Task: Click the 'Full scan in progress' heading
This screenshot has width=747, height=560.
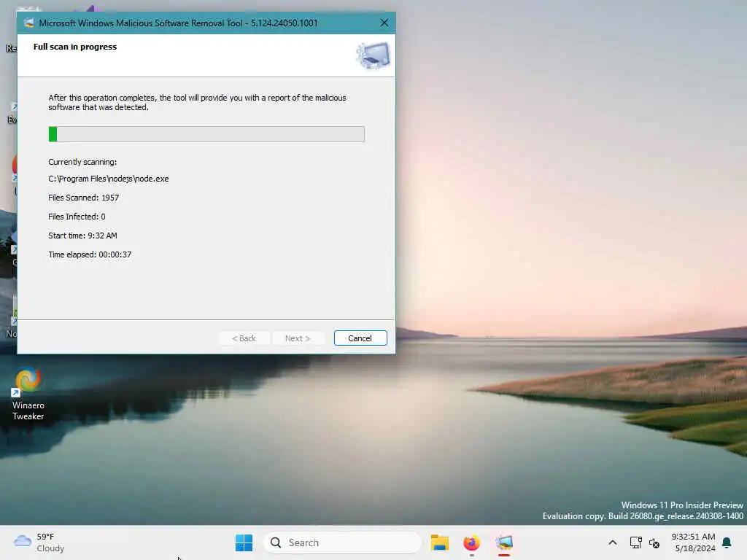Action: (75, 47)
